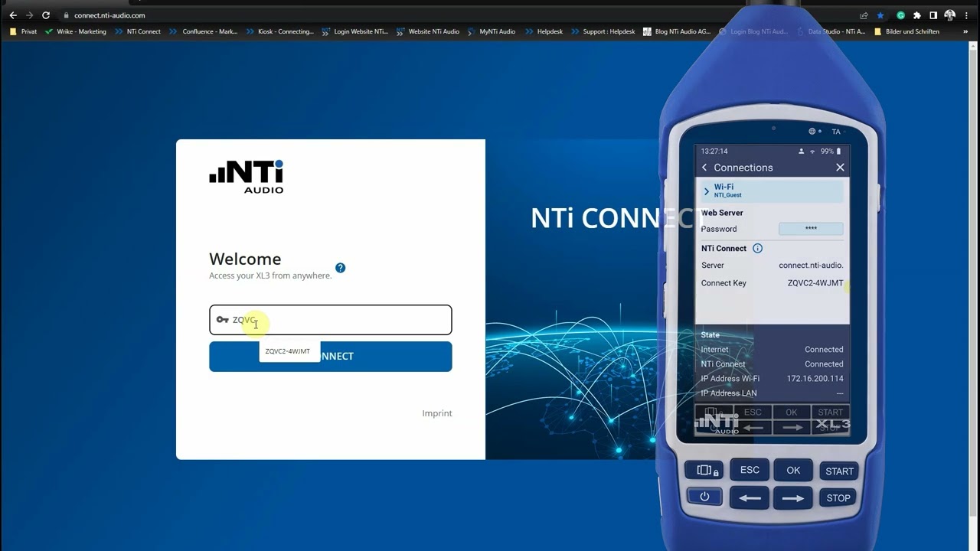Click the Connect Key value ZQVC2-4WJMT
Image resolution: width=980 pixels, height=551 pixels.
point(815,283)
